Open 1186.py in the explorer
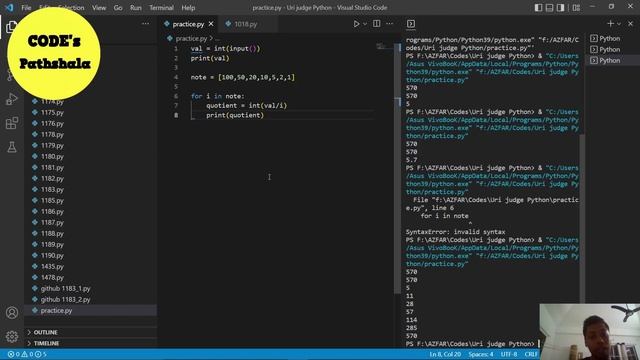Screen dimensions: 640x360 tap(52, 211)
